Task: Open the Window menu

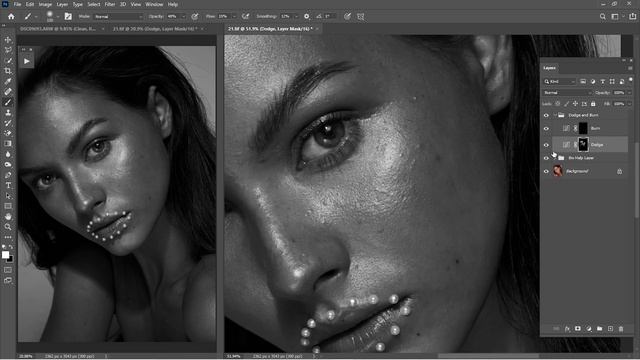Action: pyautogui.click(x=154, y=4)
